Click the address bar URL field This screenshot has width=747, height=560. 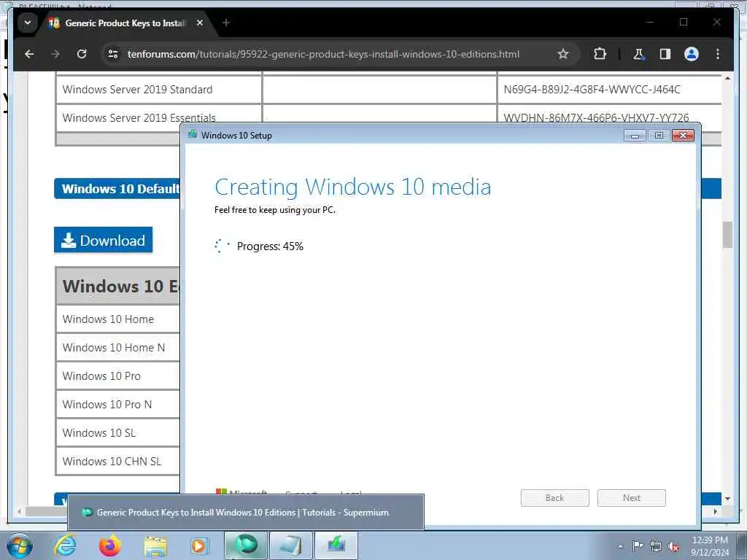click(323, 54)
